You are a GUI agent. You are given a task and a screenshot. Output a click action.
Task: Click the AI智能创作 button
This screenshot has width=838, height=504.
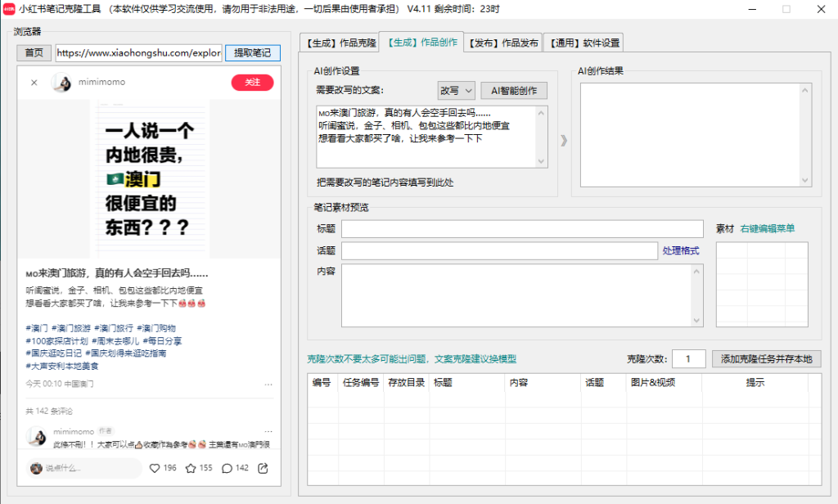[514, 91]
